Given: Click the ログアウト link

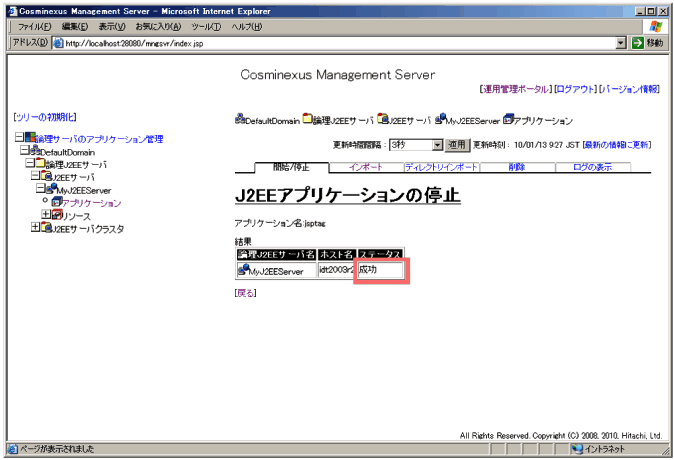Looking at the screenshot, I should pyautogui.click(x=575, y=89).
